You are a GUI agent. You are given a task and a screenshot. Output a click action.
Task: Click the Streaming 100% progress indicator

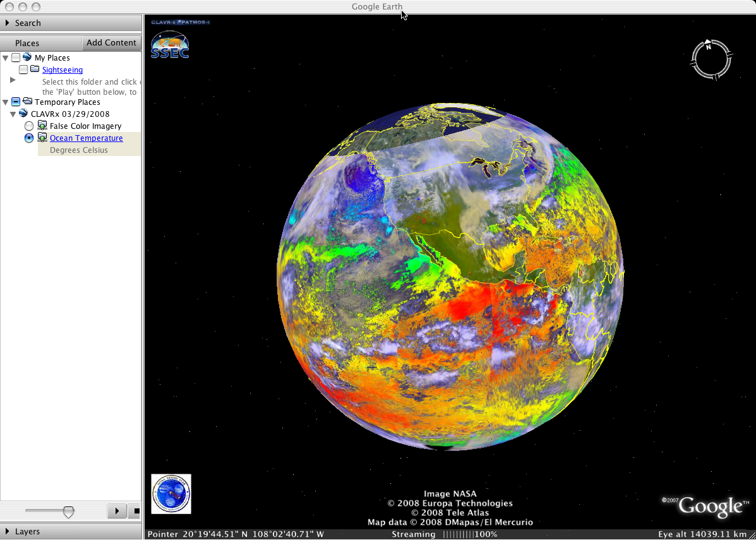click(445, 534)
